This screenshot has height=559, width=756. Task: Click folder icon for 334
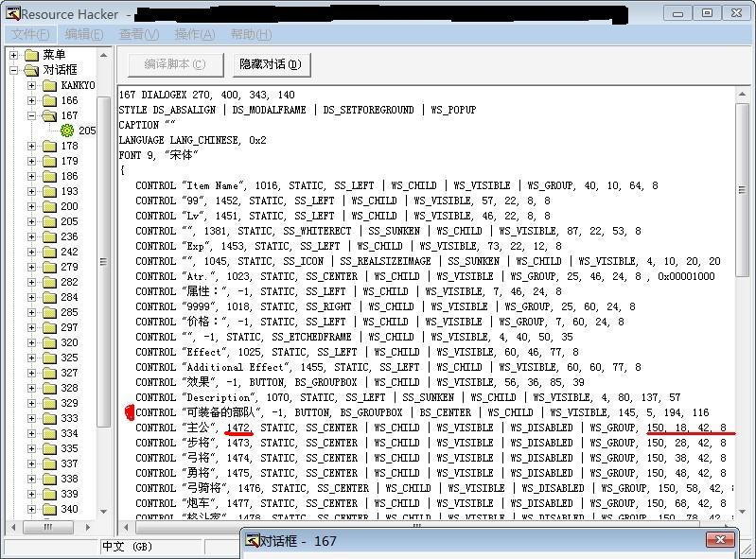[x=49, y=433]
